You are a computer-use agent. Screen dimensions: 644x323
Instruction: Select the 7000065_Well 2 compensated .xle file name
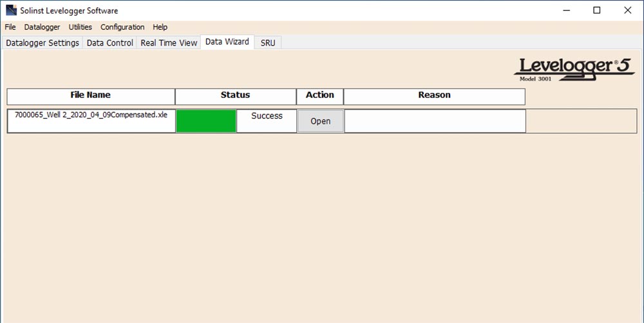(x=91, y=115)
